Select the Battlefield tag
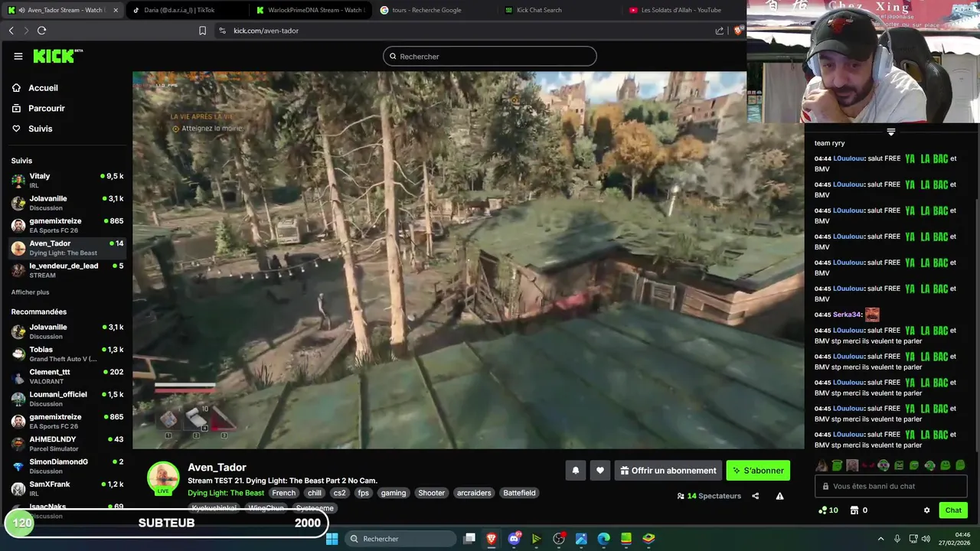 [519, 493]
